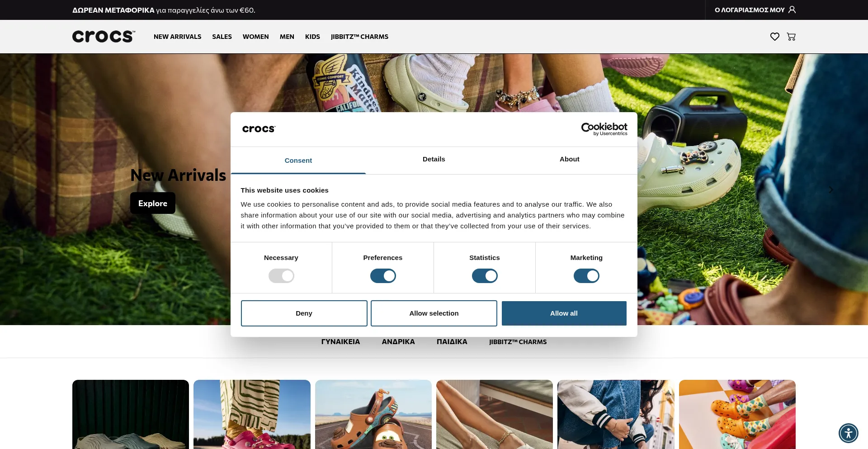
Task: Turn off Statistics cookies toggle
Action: pyautogui.click(x=485, y=276)
